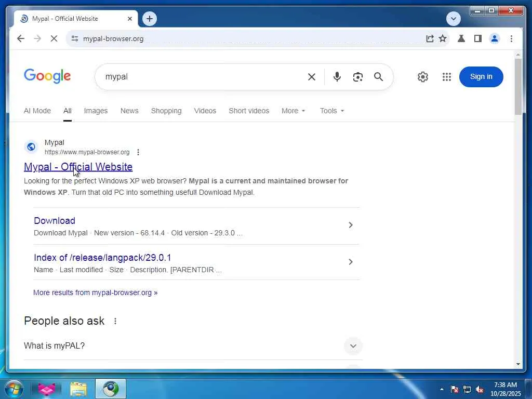Bookmark this page with the star
This screenshot has width=532, height=399.
443,38
